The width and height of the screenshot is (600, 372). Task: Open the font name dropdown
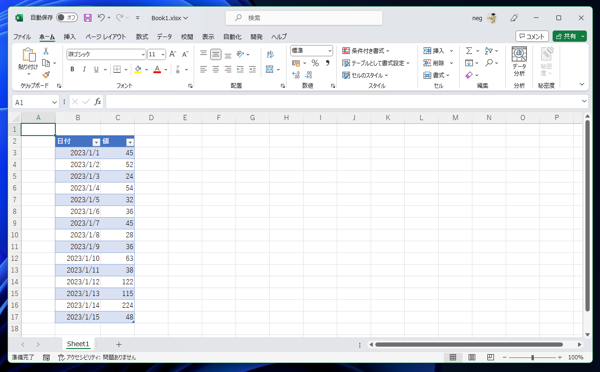(x=143, y=54)
